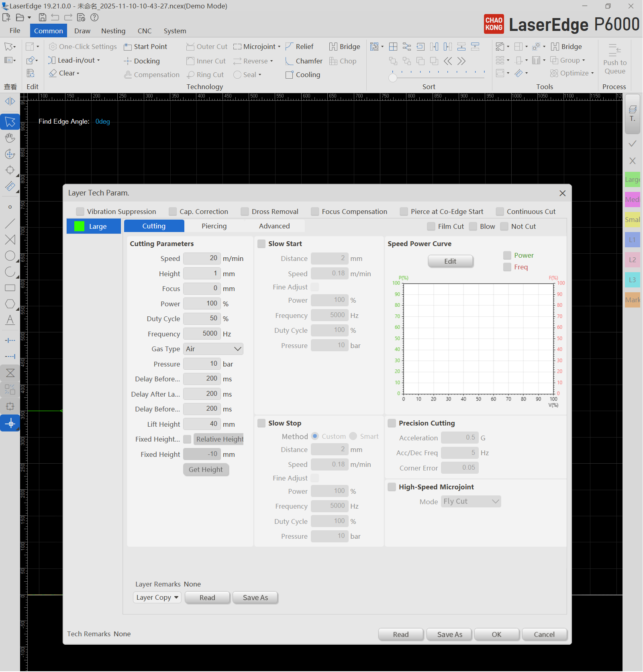Screen dimensions: 643x672
Task: Toggle the Slow Start checkbox
Action: point(261,244)
